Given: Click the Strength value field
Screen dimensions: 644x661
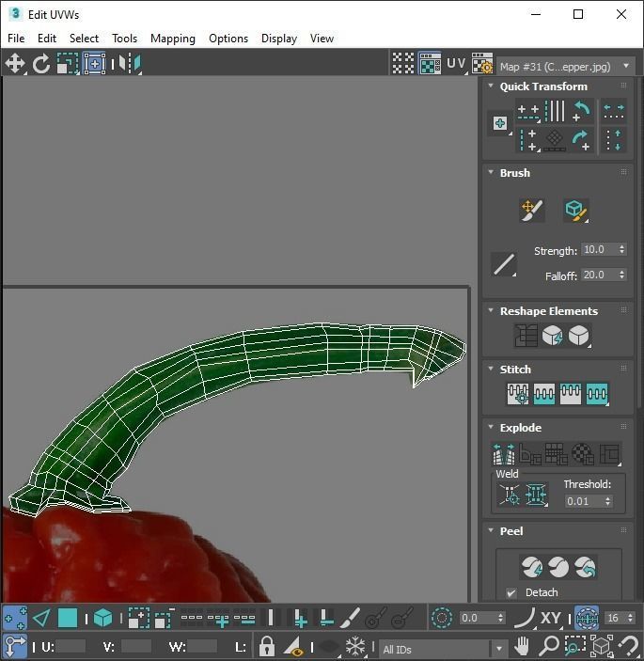Looking at the screenshot, I should click(x=599, y=249).
